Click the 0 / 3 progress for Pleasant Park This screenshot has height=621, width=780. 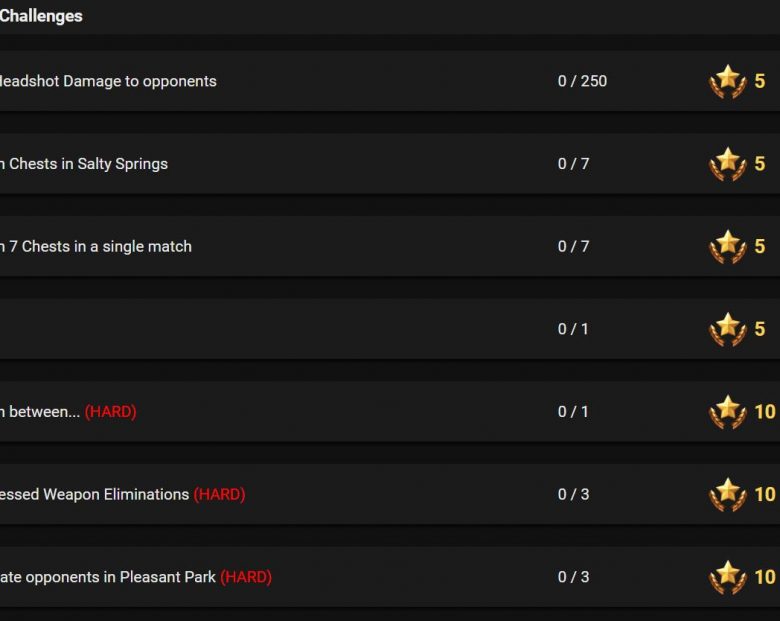point(573,577)
